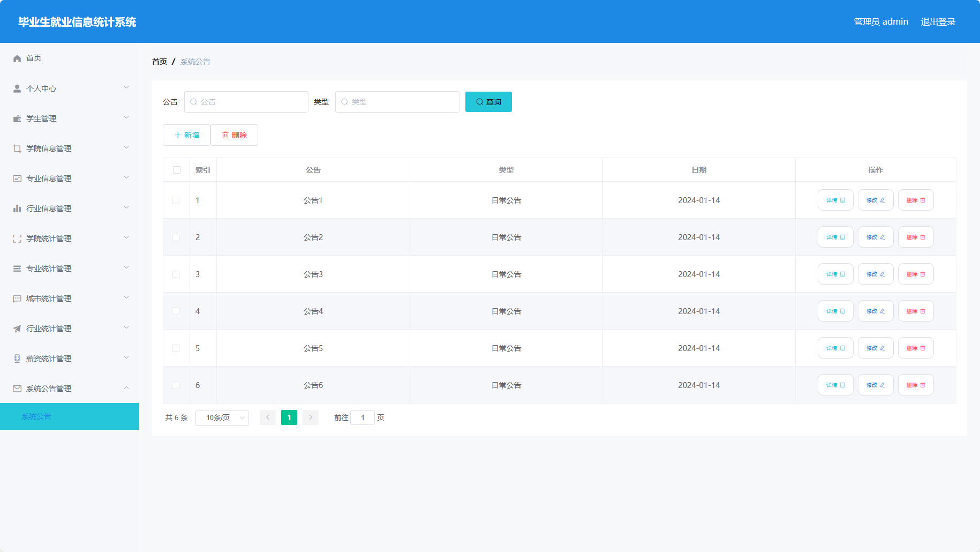Image resolution: width=980 pixels, height=552 pixels.
Task: Go to previous page with left arrow
Action: (268, 417)
